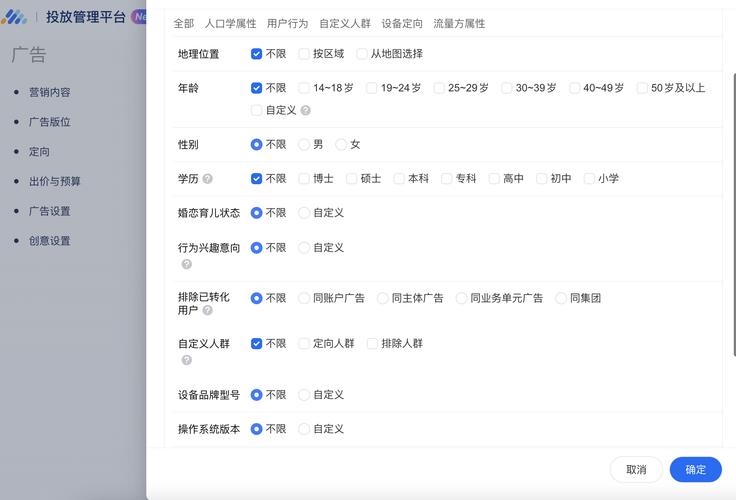Check 高中 education option
Screen dimensions: 736x500
click(x=494, y=178)
